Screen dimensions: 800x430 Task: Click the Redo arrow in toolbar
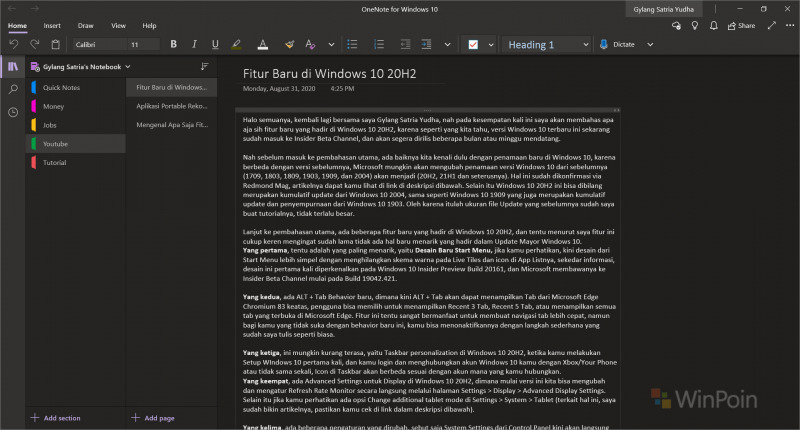tap(35, 44)
